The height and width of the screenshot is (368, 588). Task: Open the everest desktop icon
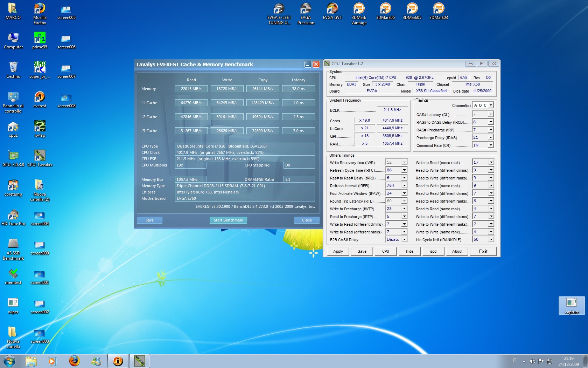point(40,100)
